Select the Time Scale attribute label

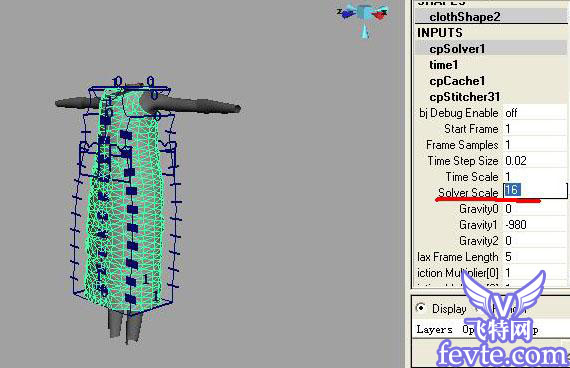[x=472, y=177]
